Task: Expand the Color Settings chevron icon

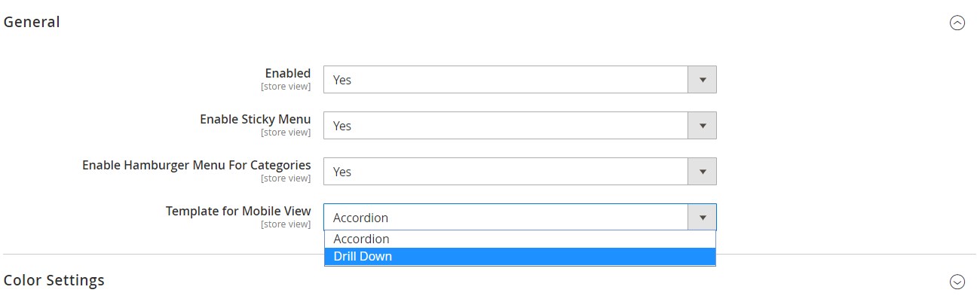Action: (957, 282)
